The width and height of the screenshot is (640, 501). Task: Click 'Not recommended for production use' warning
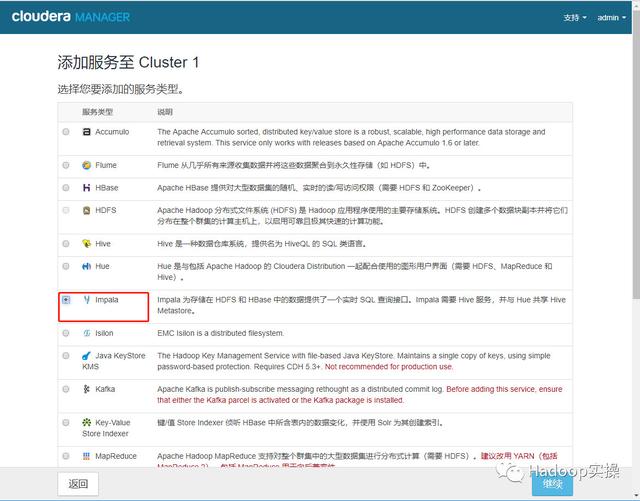(x=389, y=366)
